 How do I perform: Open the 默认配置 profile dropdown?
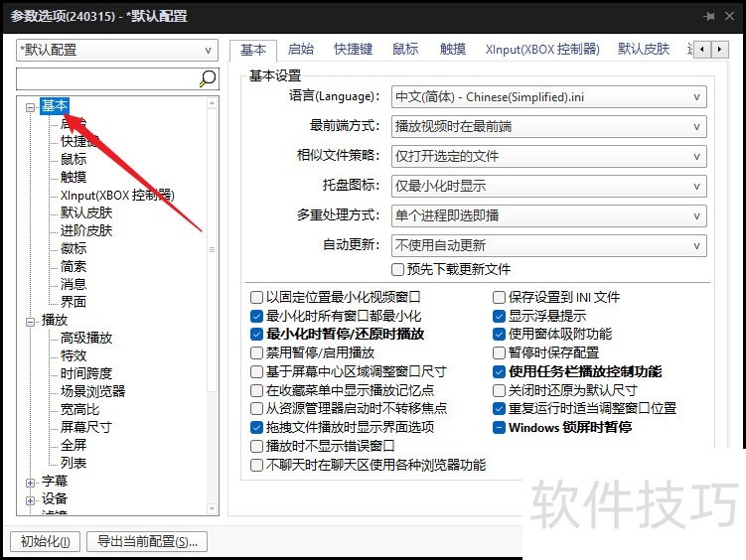(117, 50)
